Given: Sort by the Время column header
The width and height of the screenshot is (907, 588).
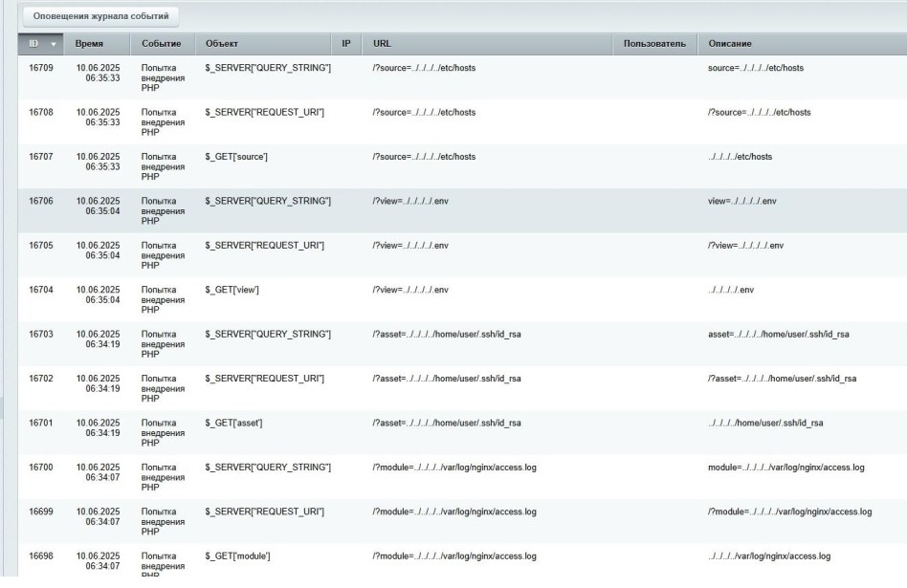Looking at the screenshot, I should (92, 44).
